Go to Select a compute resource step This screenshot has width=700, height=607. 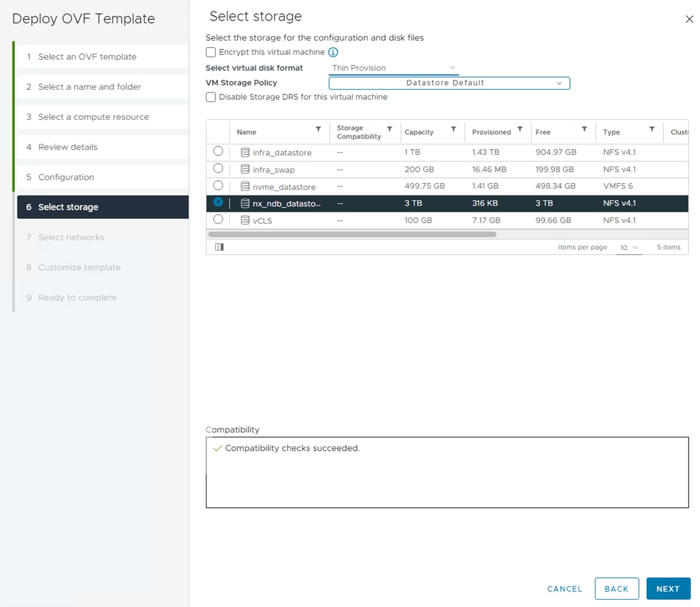[93, 117]
